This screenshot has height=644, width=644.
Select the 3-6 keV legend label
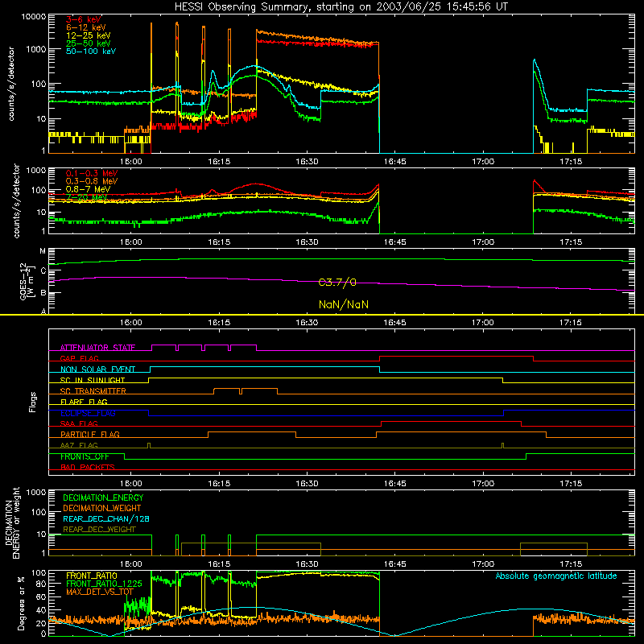[83, 19]
